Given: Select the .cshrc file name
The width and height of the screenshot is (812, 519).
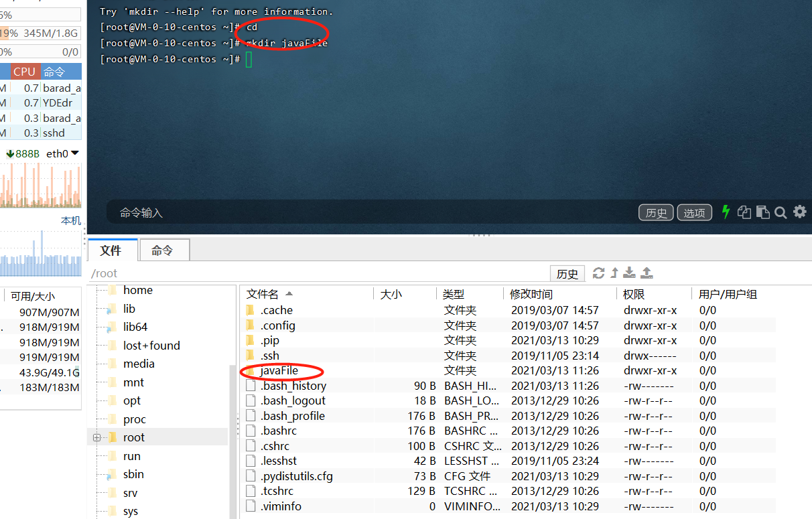Looking at the screenshot, I should (275, 446).
